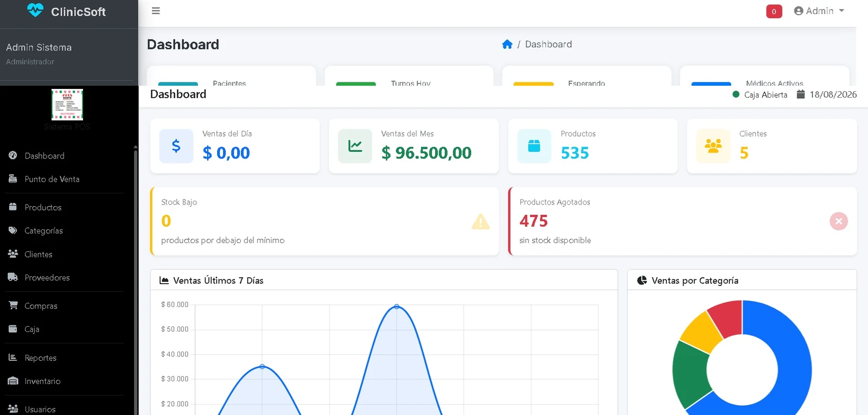Click the tags icon for Categorías
Image resolution: width=868 pixels, height=415 pixels.
[x=13, y=231]
